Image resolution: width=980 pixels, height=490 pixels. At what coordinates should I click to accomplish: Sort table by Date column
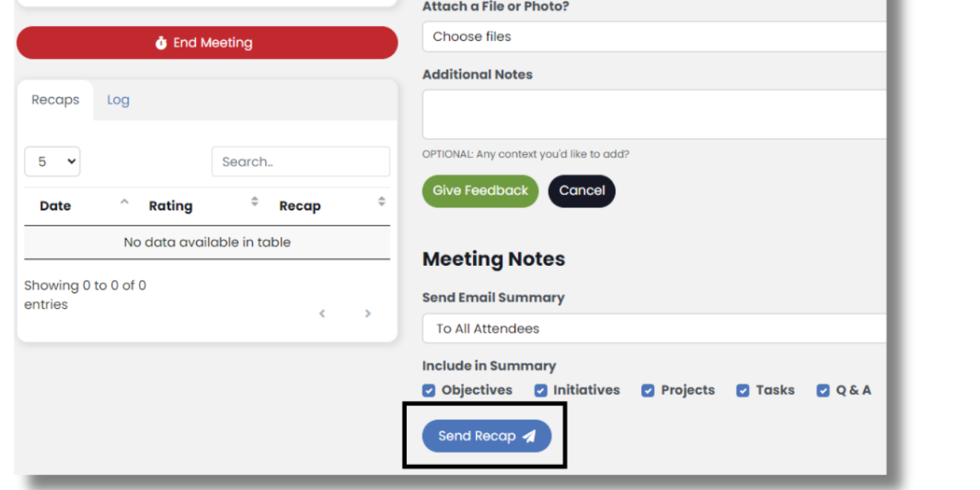(x=56, y=206)
